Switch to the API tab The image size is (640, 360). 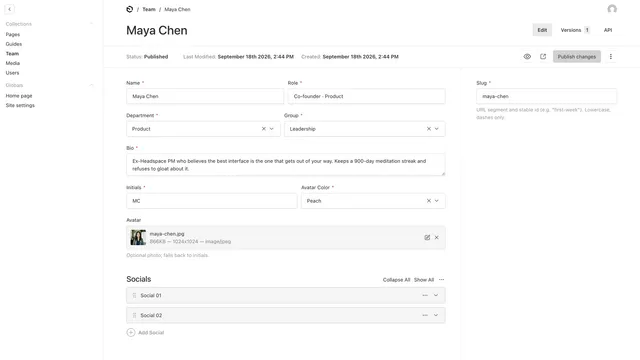click(608, 30)
